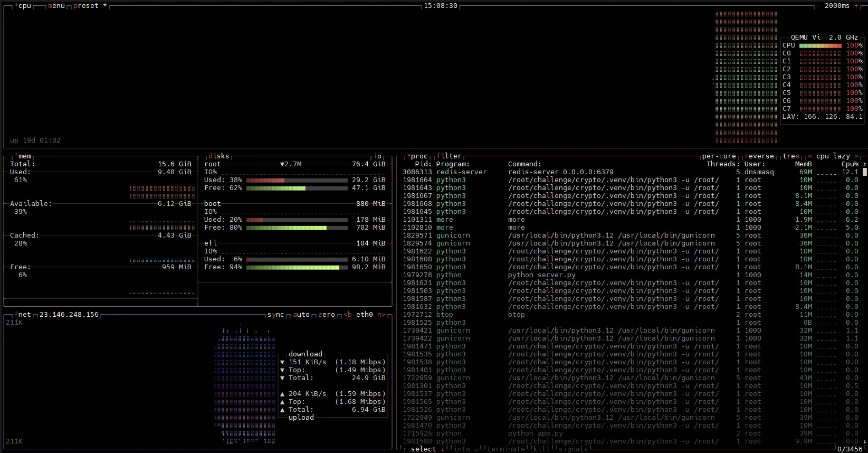Click the boot disk free bar
The height and width of the screenshot is (453, 868).
297,228
